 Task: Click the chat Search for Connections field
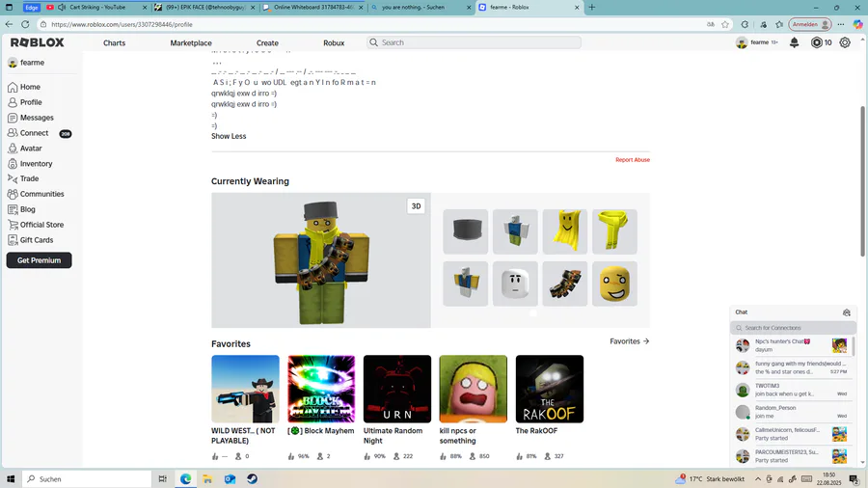click(x=793, y=328)
